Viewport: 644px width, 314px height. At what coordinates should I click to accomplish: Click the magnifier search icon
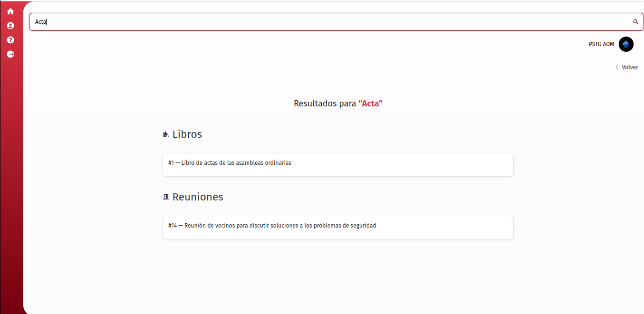[635, 22]
